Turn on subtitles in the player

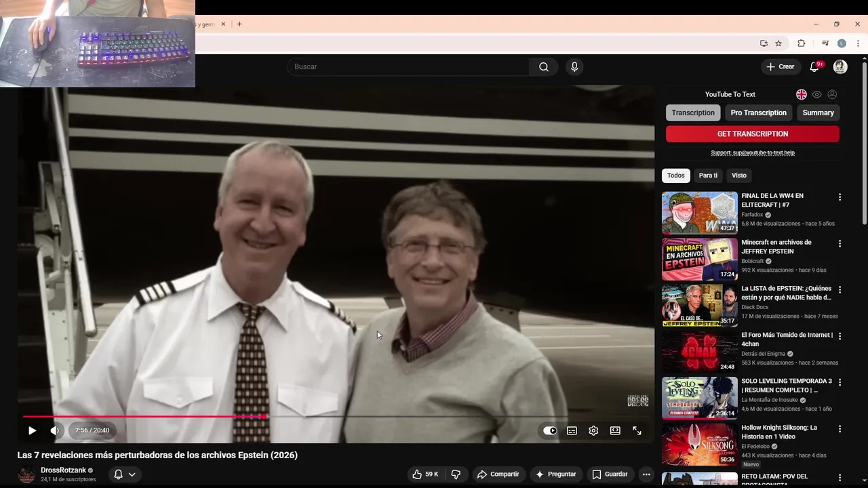572,430
